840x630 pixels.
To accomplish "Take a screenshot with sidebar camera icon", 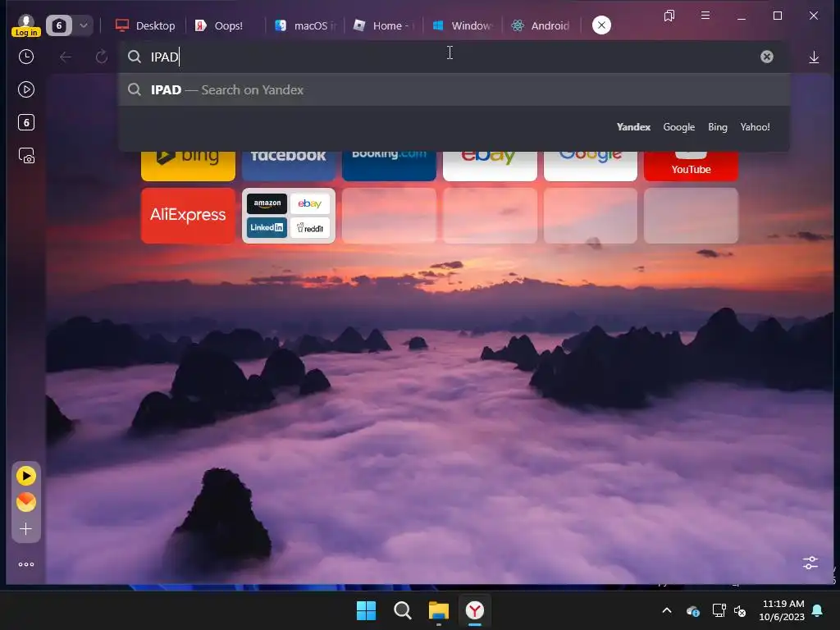I will [26, 156].
